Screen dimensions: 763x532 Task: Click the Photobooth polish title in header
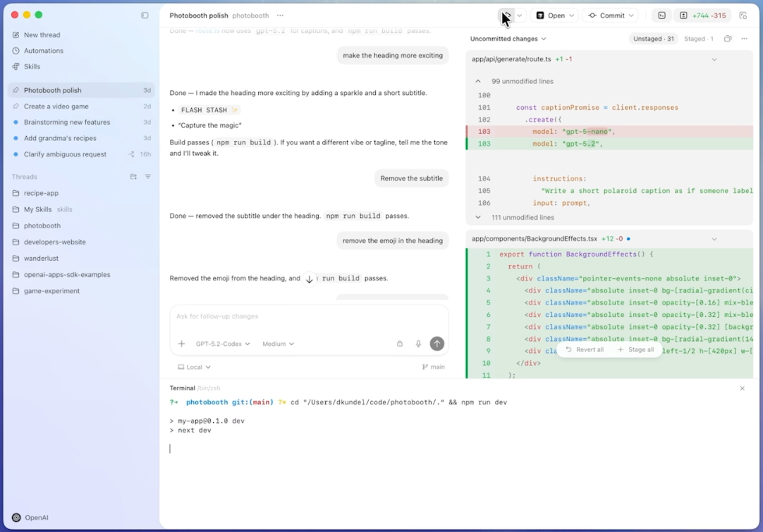pyautogui.click(x=199, y=16)
